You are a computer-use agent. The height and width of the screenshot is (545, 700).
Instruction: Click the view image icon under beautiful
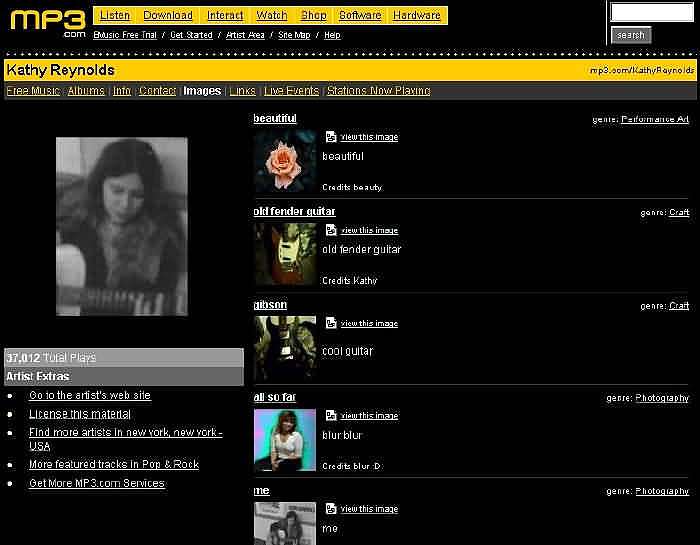[331, 137]
